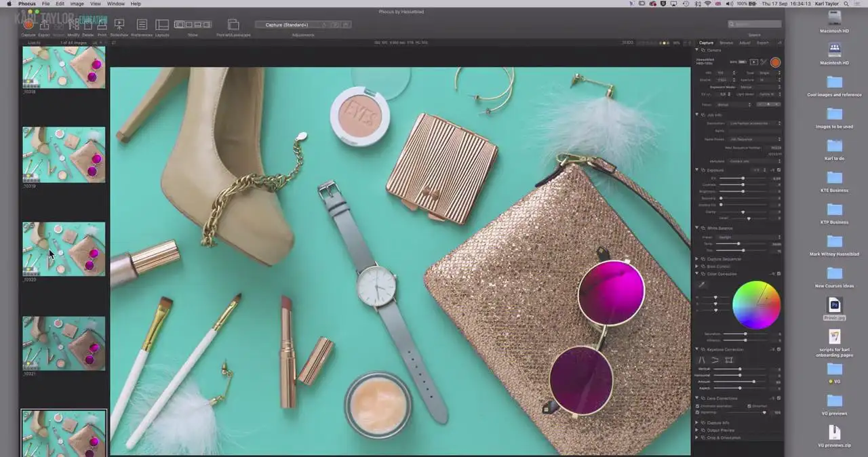868x457 pixels.
Task: Open the Preview.jpg file on the desktop
Action: click(x=835, y=304)
